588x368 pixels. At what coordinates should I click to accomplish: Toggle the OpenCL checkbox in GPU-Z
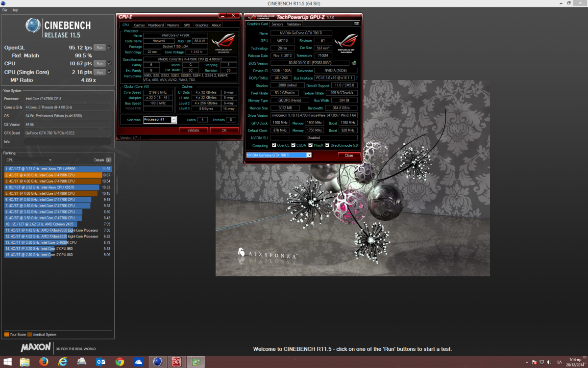274,145
